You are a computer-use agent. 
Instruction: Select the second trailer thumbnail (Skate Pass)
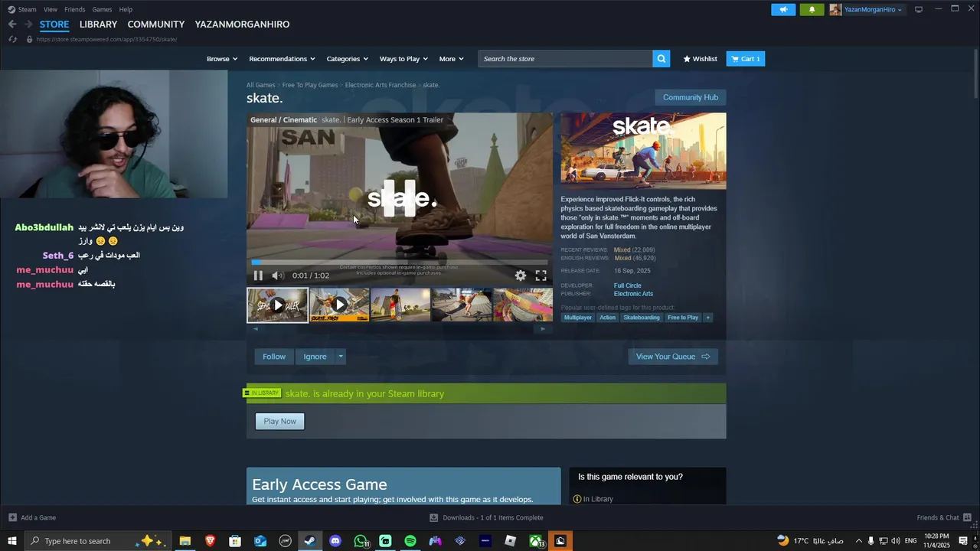[339, 305]
